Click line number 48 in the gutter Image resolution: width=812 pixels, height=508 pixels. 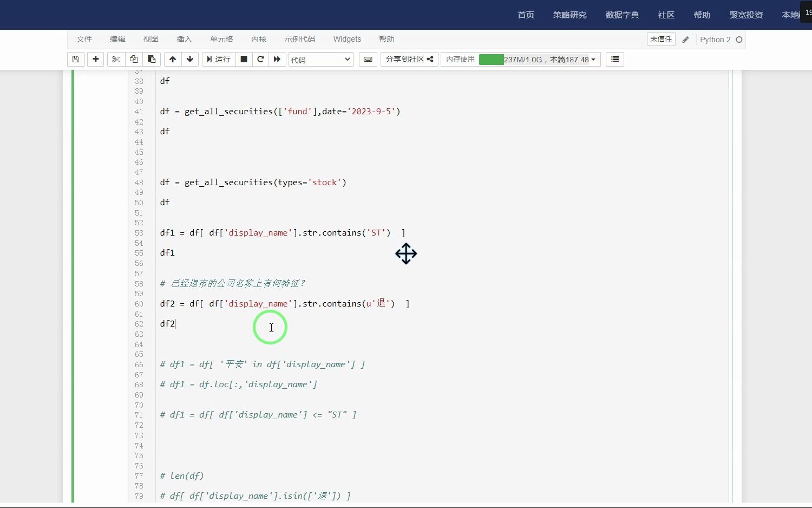pyautogui.click(x=139, y=183)
